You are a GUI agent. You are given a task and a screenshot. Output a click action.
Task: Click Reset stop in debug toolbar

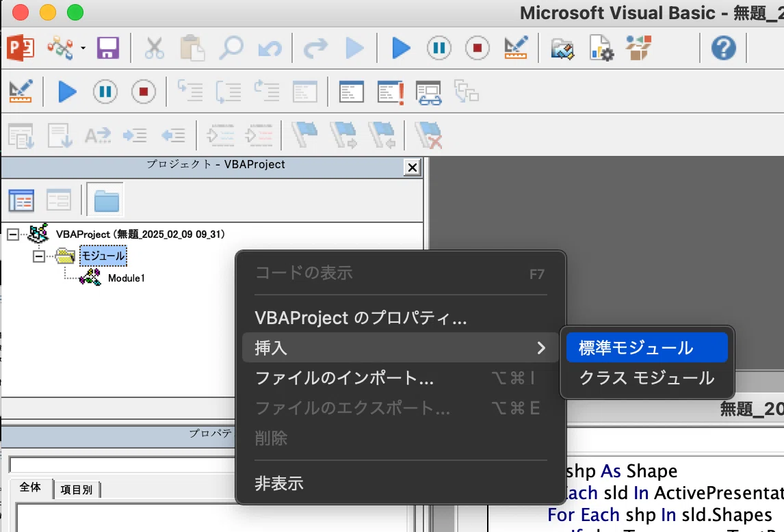(x=144, y=92)
